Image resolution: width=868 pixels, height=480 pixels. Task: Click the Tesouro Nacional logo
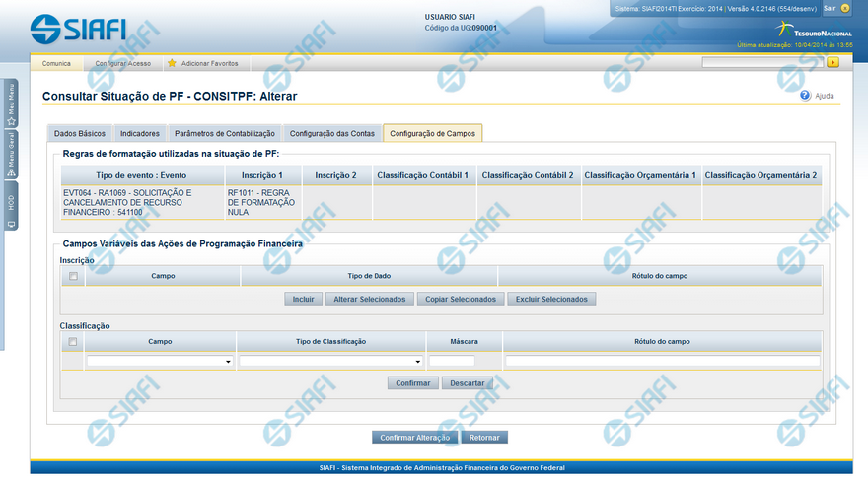[814, 30]
